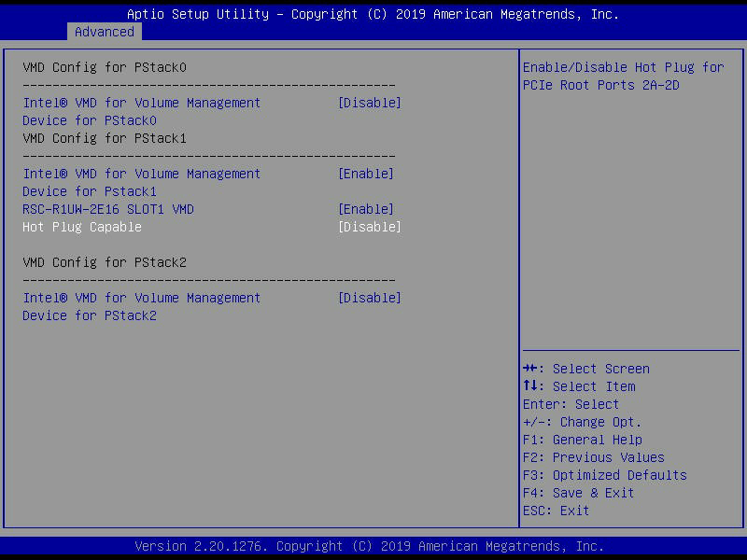Image resolution: width=747 pixels, height=560 pixels.
Task: Change PStack0 VMD value [Disable]
Action: point(369,103)
